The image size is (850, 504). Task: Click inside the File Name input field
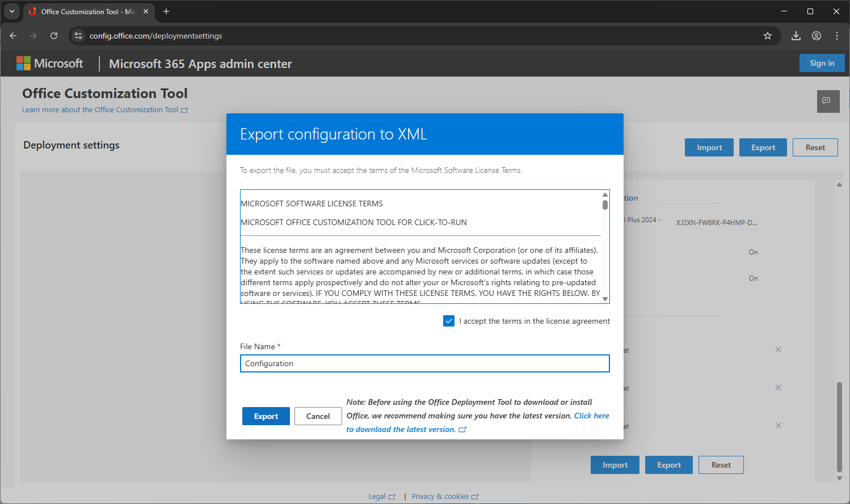pos(424,363)
